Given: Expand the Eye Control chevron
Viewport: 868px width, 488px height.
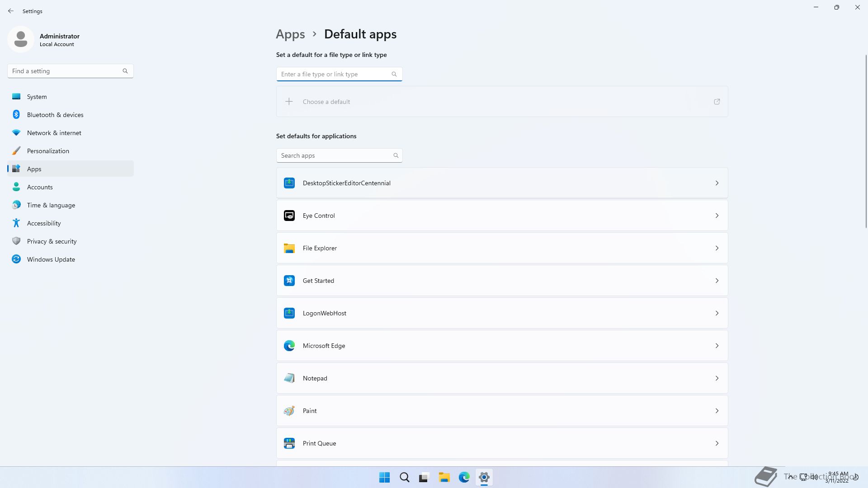Looking at the screenshot, I should tap(717, 216).
